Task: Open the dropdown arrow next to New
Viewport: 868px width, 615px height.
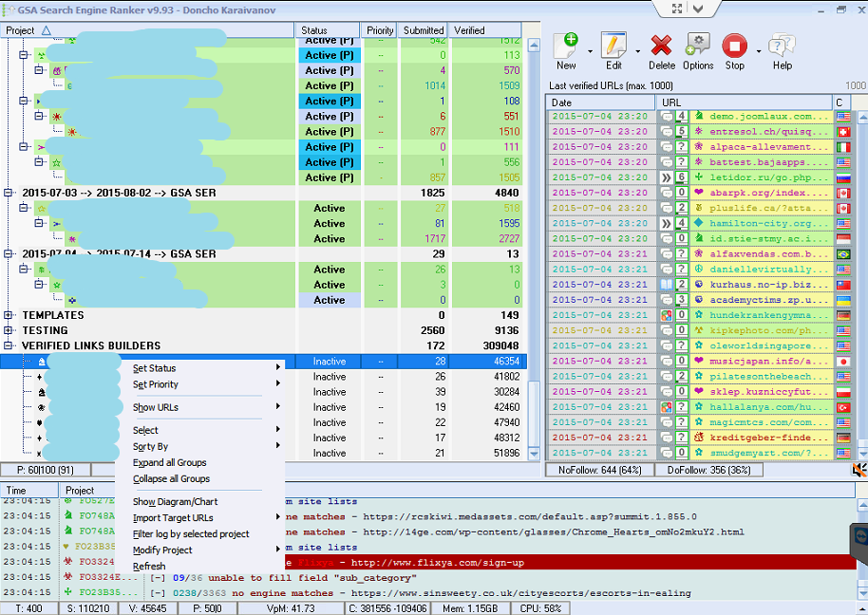Action: [x=590, y=50]
